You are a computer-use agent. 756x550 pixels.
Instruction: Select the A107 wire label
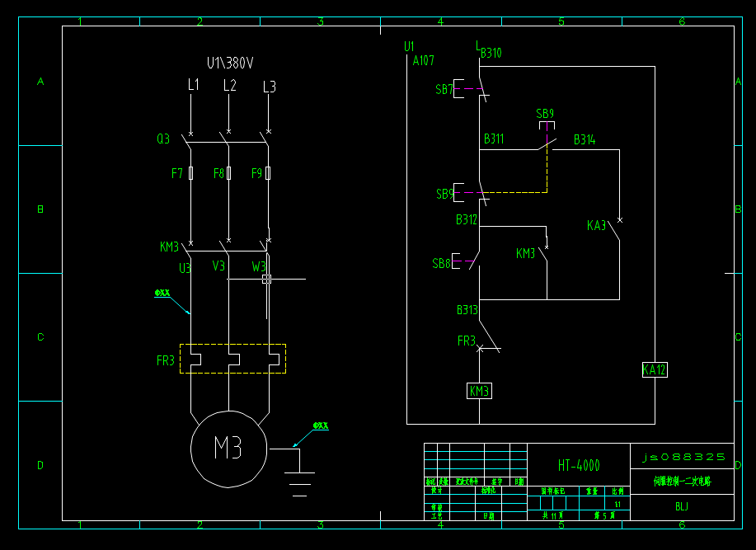coord(423,61)
